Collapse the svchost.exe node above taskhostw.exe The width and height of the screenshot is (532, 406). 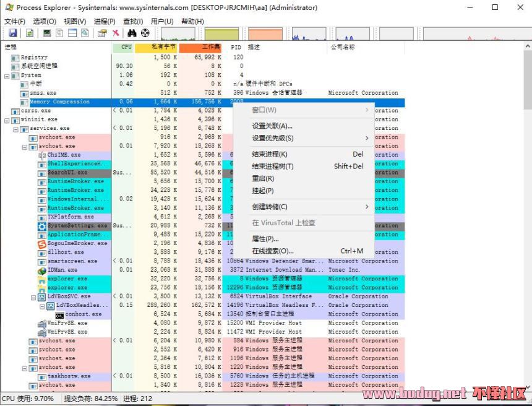[24, 368]
